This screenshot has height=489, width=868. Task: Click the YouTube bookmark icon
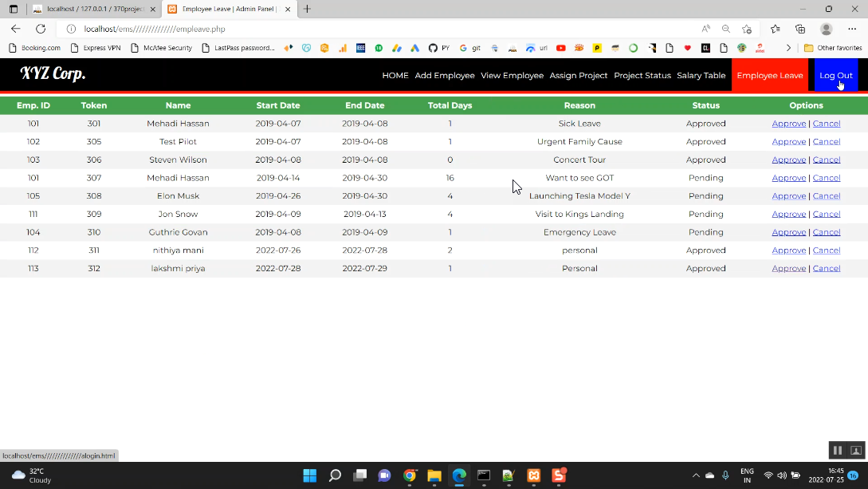pos(561,48)
